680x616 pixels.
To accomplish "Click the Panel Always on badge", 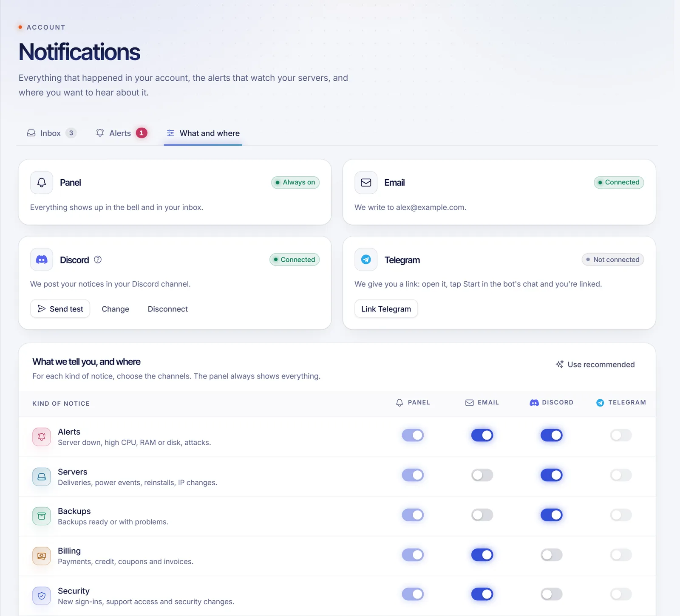I will click(295, 182).
